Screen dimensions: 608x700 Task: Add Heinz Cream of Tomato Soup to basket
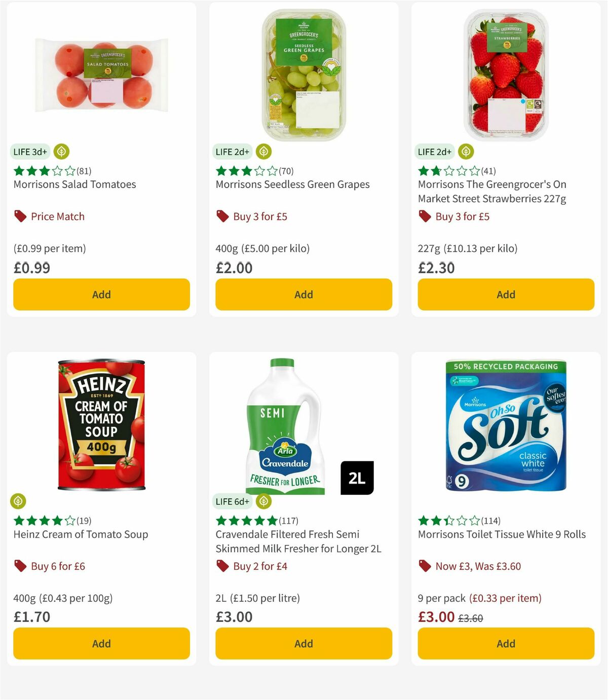pyautogui.click(x=101, y=643)
